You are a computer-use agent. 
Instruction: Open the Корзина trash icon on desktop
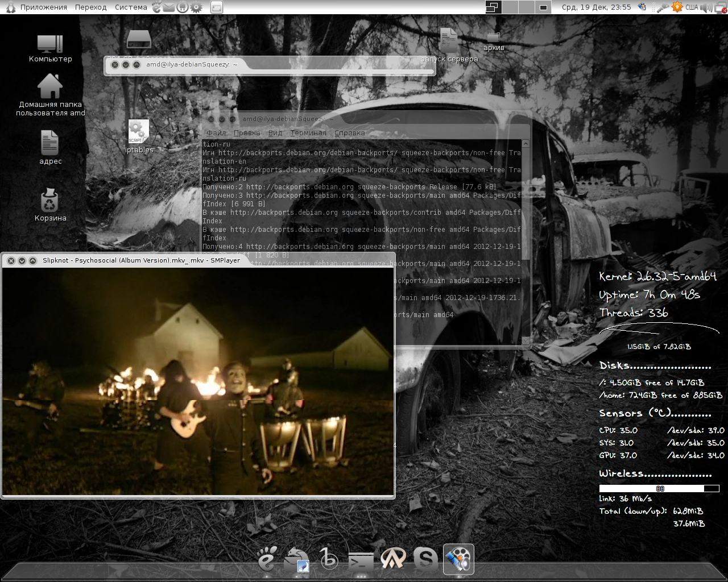(x=50, y=201)
